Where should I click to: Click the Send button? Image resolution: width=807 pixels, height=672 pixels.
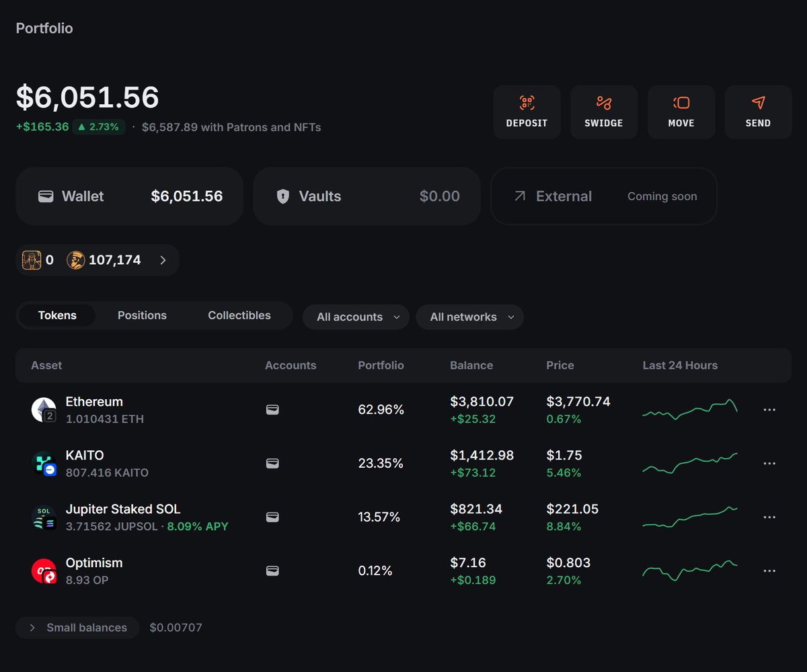tap(758, 112)
